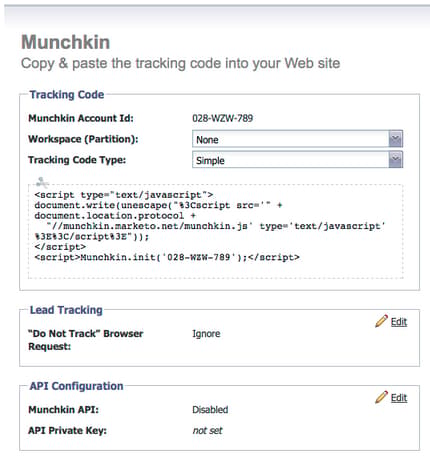This screenshot has height=461, width=430.
Task: Click the Lead Tracking section title
Action: [66, 310]
